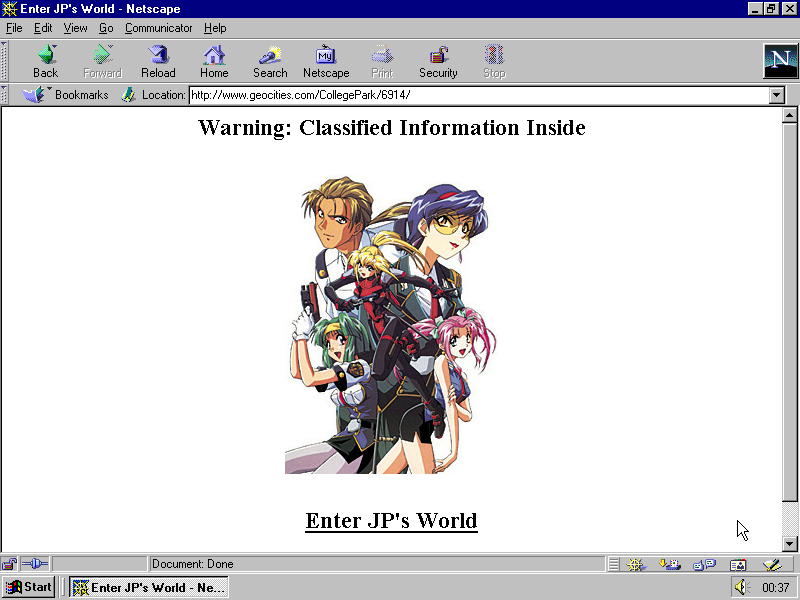
Task: Click the status bar security padlock icon
Action: click(9, 564)
